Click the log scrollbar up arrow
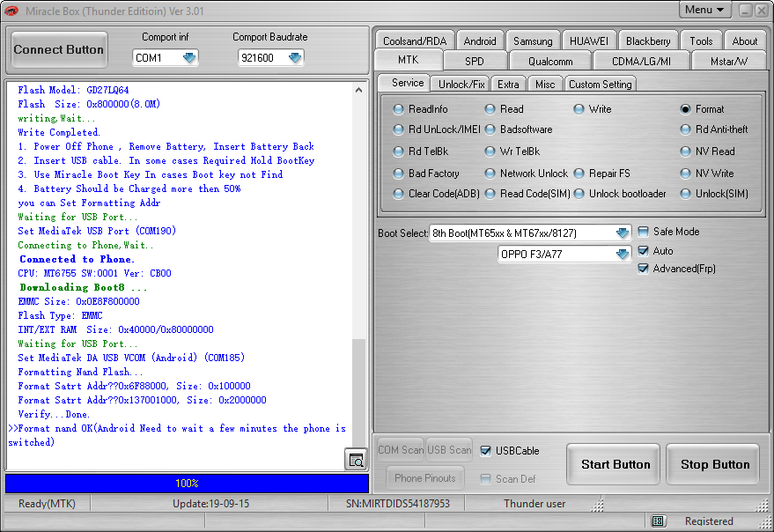Viewport: 774px width, 532px height. click(359, 91)
